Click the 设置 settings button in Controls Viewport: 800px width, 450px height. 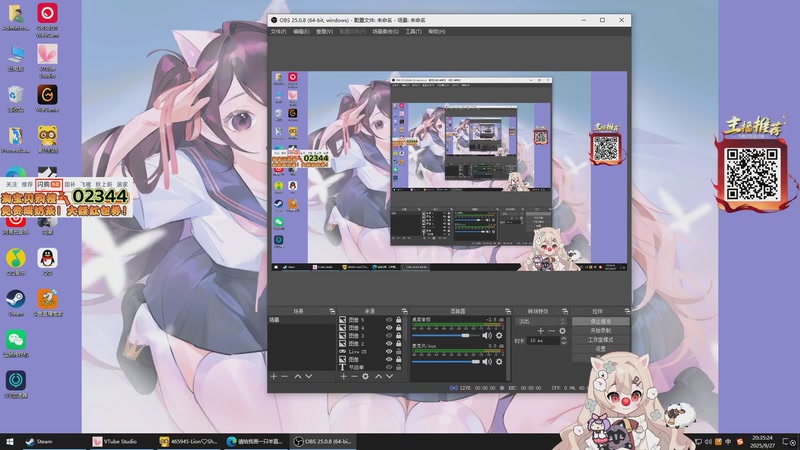[x=601, y=348]
